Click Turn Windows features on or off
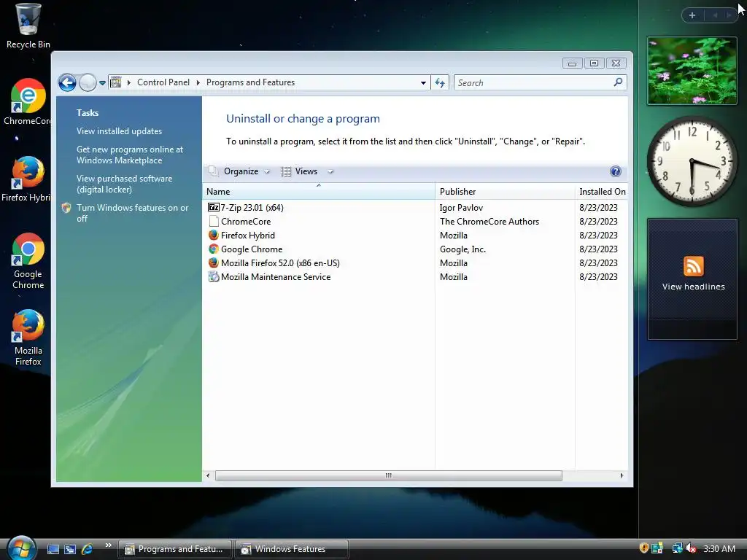 [133, 213]
